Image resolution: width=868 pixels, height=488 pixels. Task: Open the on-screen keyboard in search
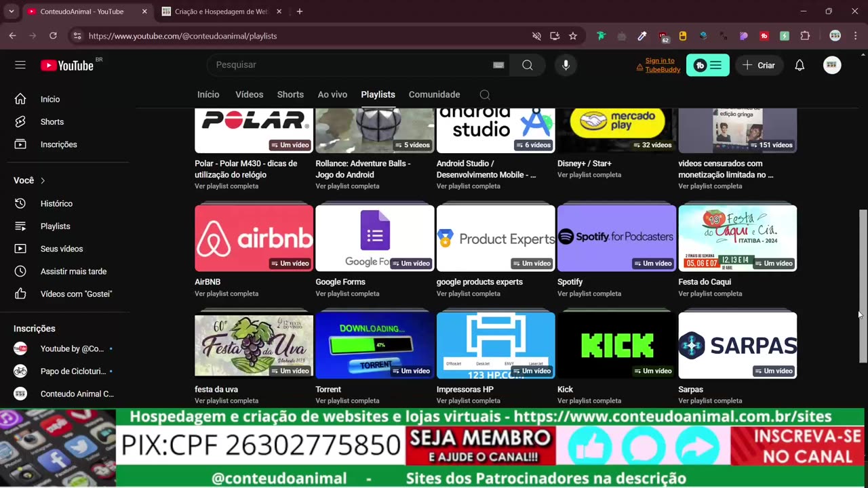pyautogui.click(x=498, y=65)
